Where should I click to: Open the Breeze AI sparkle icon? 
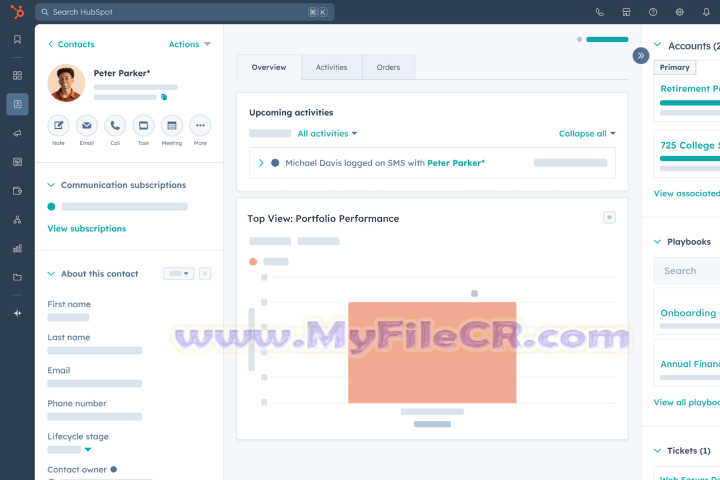(17, 313)
